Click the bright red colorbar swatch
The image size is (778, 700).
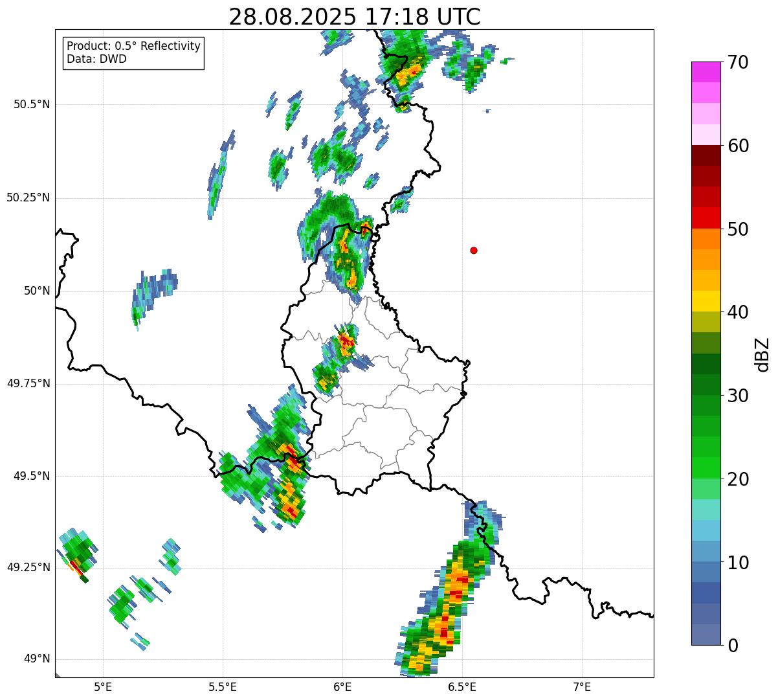[x=706, y=218]
